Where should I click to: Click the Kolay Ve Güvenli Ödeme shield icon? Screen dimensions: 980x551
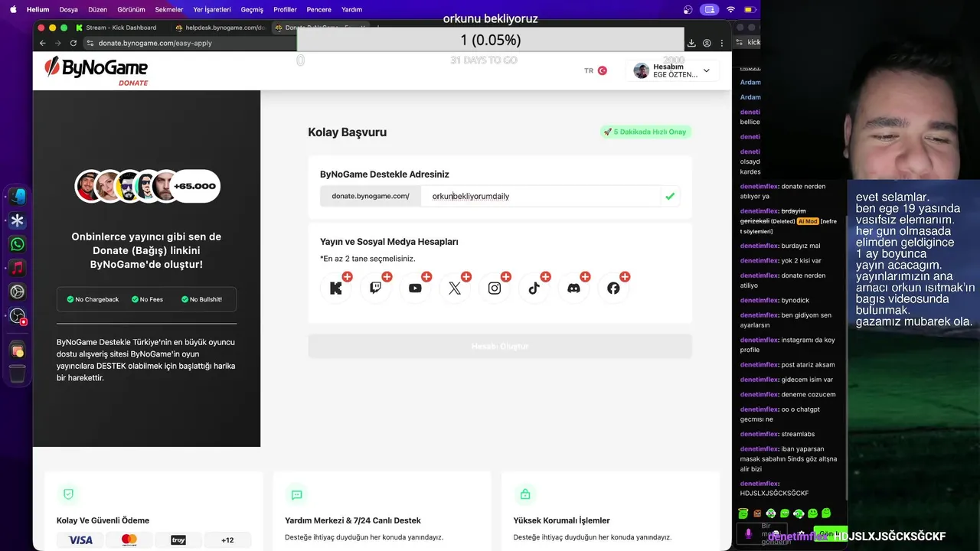68,494
